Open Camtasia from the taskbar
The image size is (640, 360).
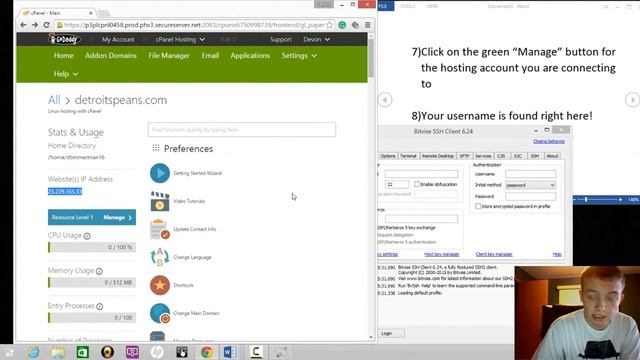tap(256, 352)
